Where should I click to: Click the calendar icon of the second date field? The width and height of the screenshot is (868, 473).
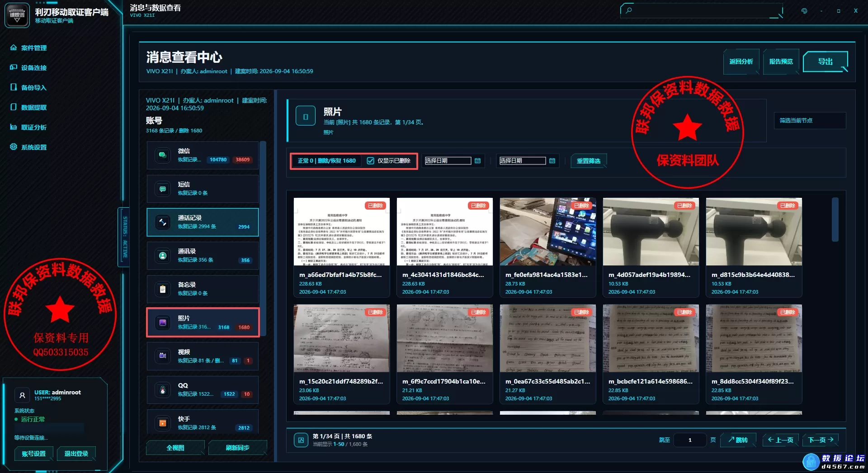tap(552, 161)
